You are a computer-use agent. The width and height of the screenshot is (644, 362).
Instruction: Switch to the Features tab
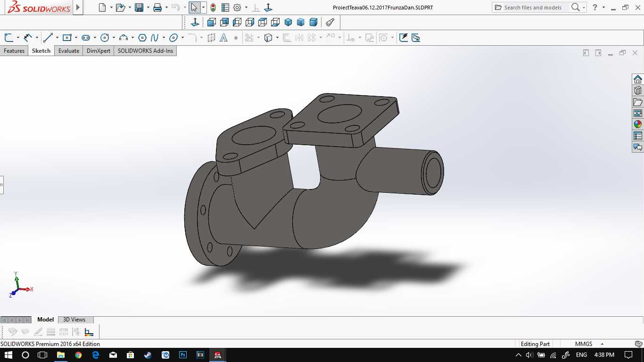[14, 51]
